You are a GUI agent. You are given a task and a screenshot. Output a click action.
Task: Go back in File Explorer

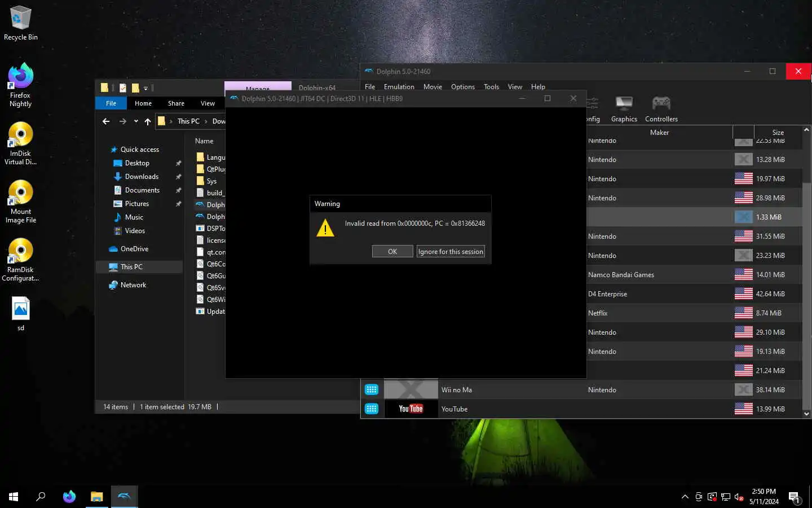coord(106,121)
